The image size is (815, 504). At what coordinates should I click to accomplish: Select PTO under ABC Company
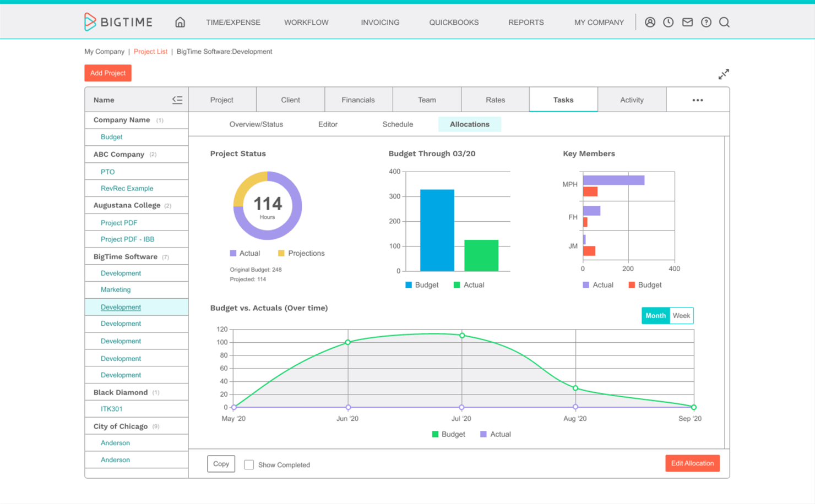pyautogui.click(x=106, y=171)
